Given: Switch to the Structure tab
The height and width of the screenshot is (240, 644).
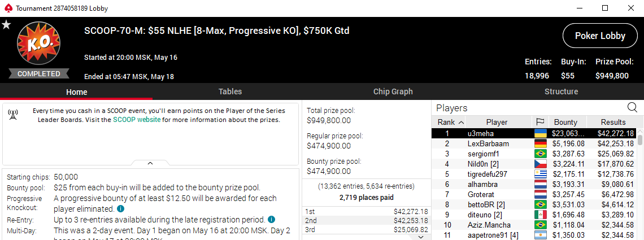Looking at the screenshot, I should 561,91.
